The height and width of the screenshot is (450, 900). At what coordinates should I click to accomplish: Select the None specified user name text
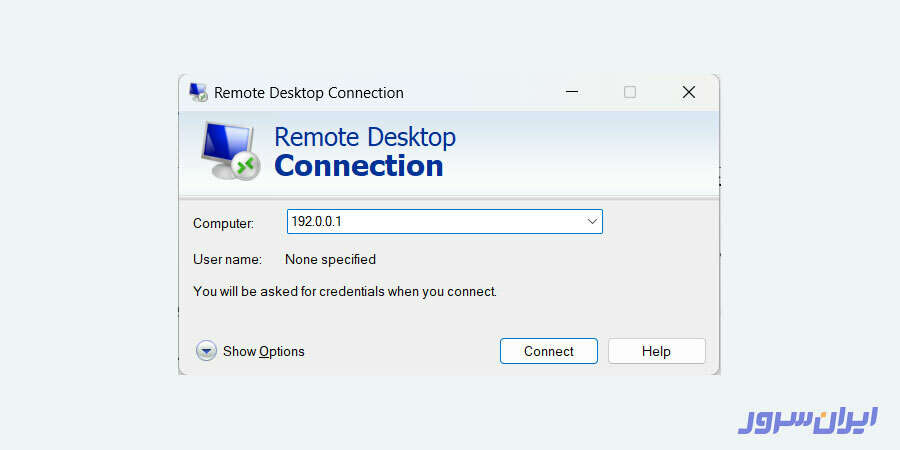click(x=330, y=259)
